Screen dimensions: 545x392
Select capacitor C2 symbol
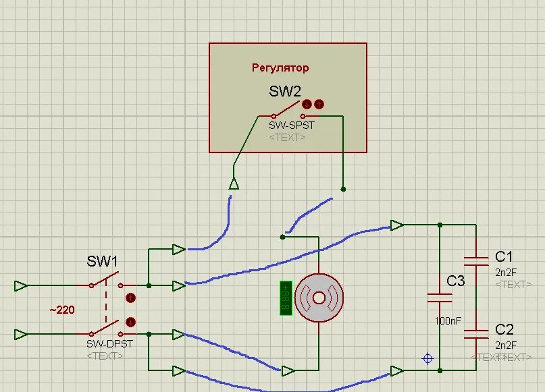(x=476, y=334)
